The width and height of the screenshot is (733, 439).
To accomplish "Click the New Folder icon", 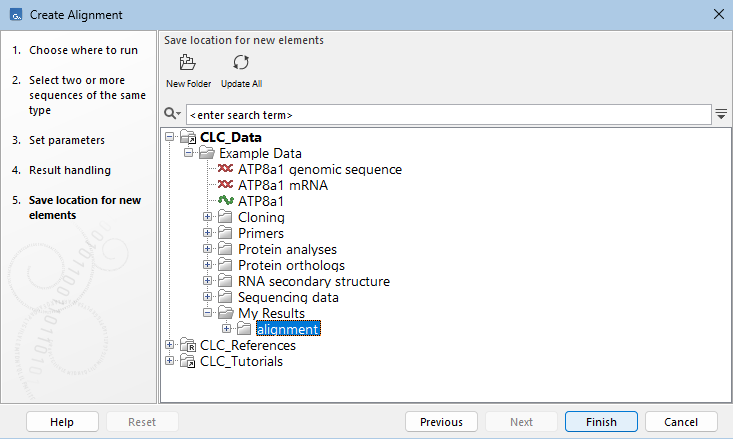I will pyautogui.click(x=187, y=63).
